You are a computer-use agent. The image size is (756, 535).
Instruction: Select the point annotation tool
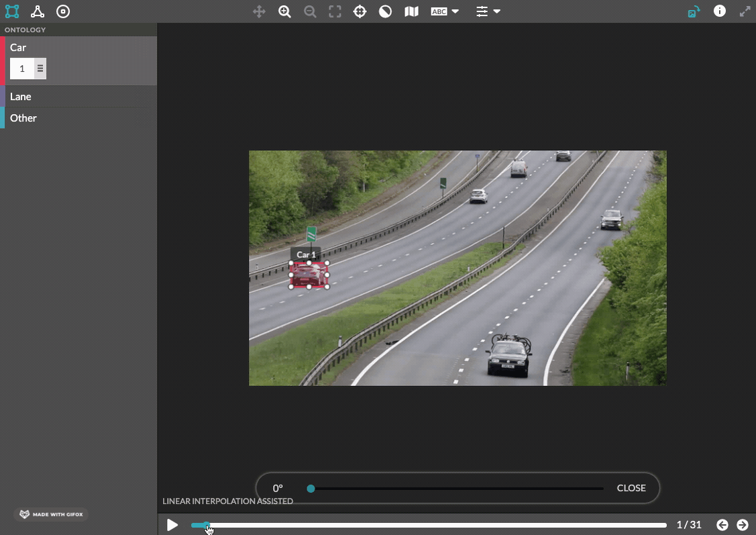(63, 11)
